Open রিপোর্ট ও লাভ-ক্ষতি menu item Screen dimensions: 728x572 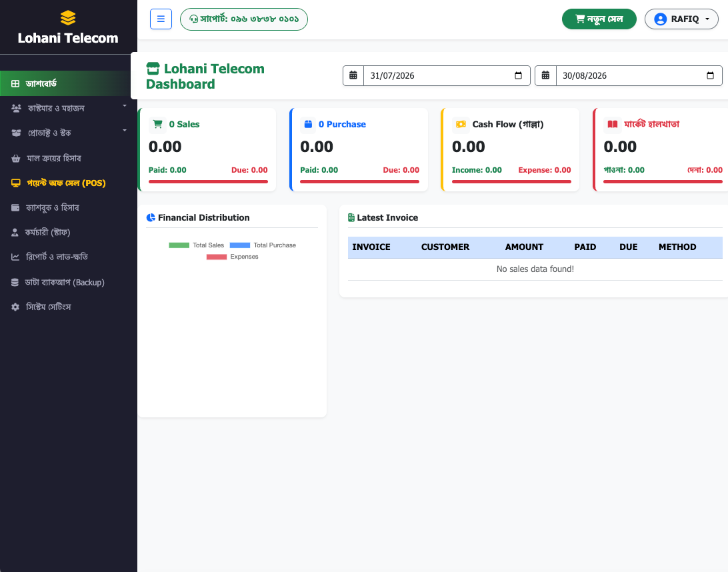tap(65, 257)
